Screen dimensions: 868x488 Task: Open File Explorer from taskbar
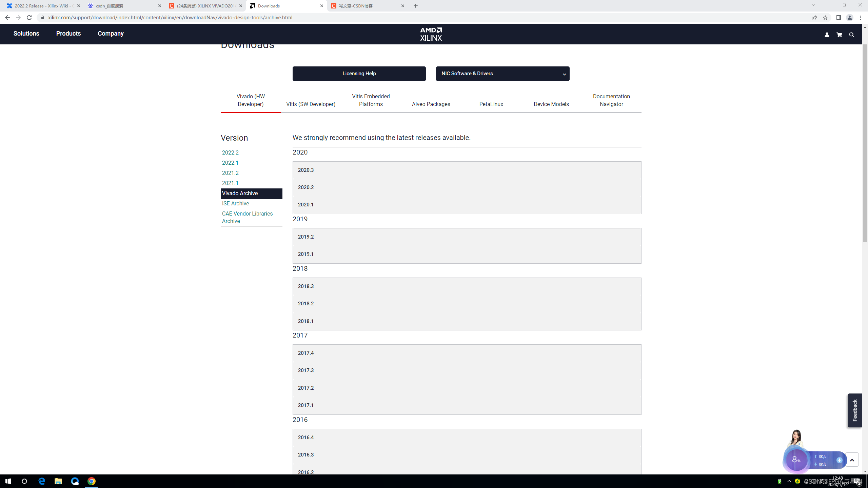click(58, 481)
